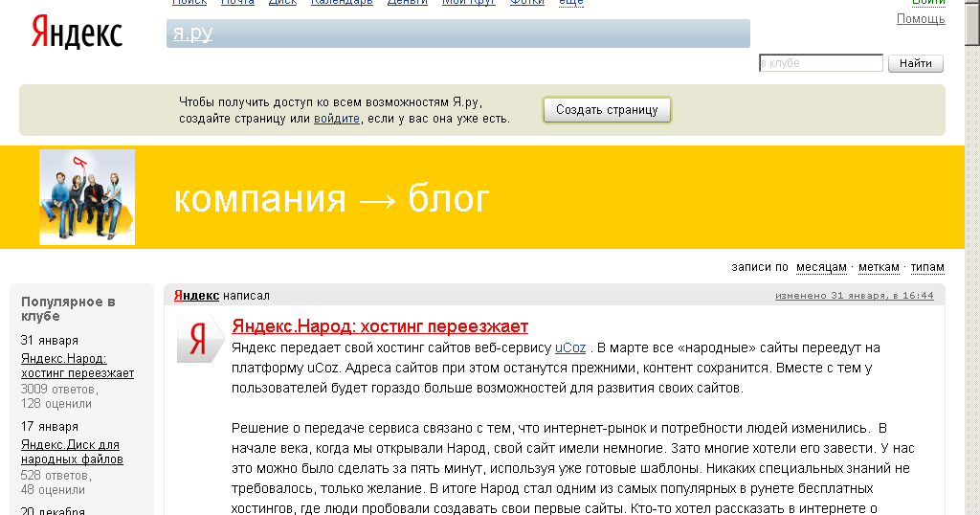Open the post 'Яндекс.Народ: хостинг переезжает'
The height and width of the screenshot is (515, 980).
point(380,326)
